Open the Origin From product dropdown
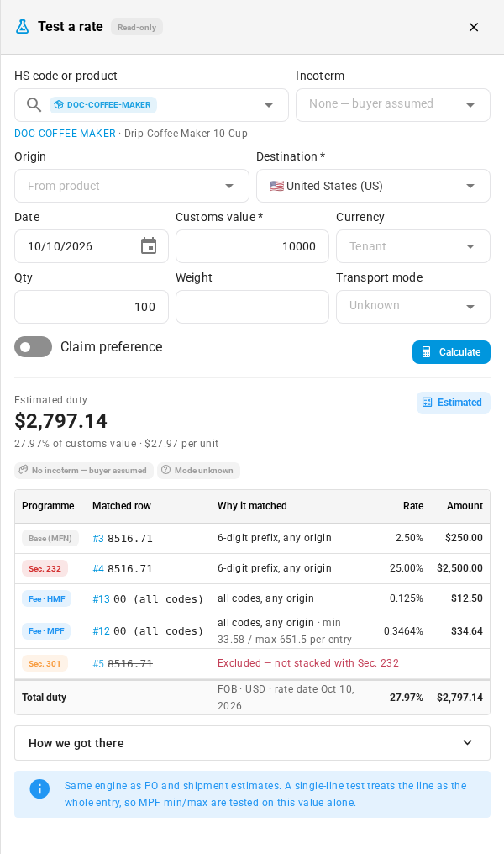 pyautogui.click(x=132, y=186)
